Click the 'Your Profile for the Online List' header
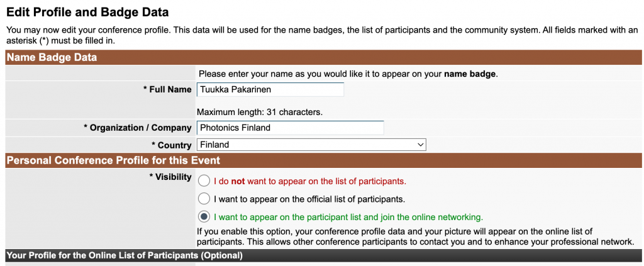This screenshot has height=266, width=644. tap(124, 255)
